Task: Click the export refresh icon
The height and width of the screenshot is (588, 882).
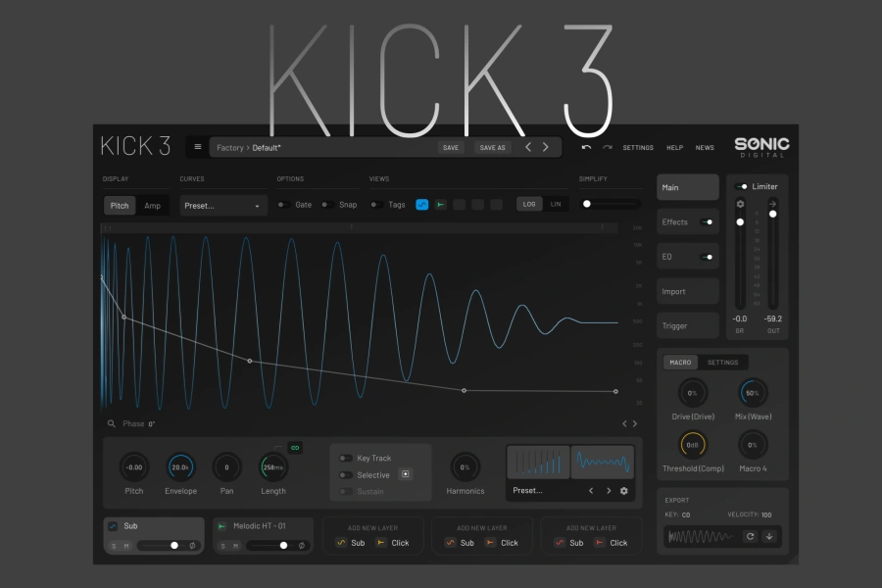Action: pos(750,536)
